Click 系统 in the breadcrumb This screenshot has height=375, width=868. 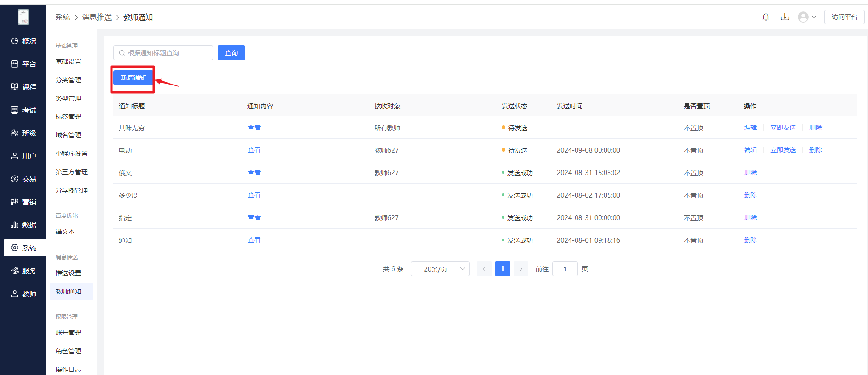pyautogui.click(x=63, y=17)
